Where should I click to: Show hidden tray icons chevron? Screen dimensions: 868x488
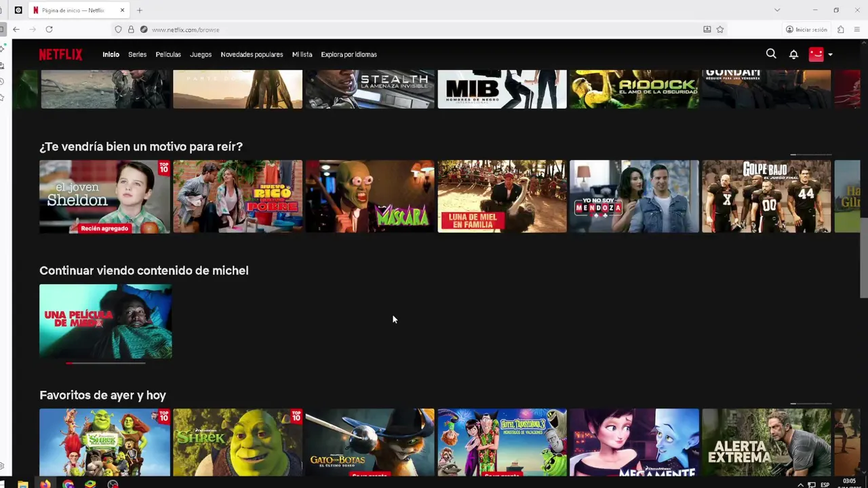click(x=800, y=485)
